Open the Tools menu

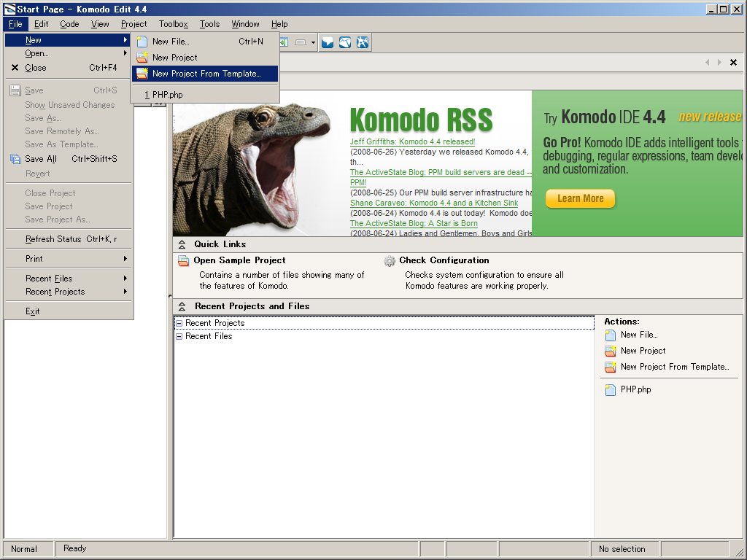209,24
